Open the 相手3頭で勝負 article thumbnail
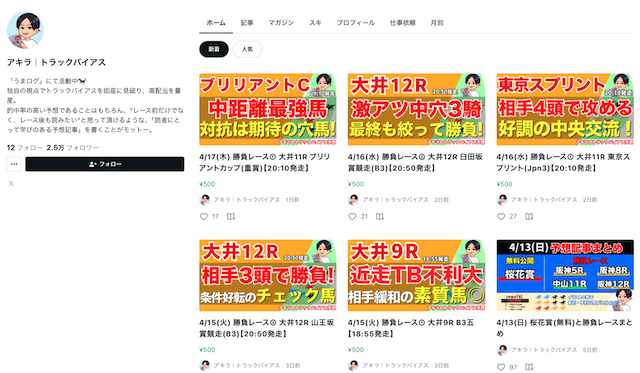The width and height of the screenshot is (640, 373). coord(268,275)
